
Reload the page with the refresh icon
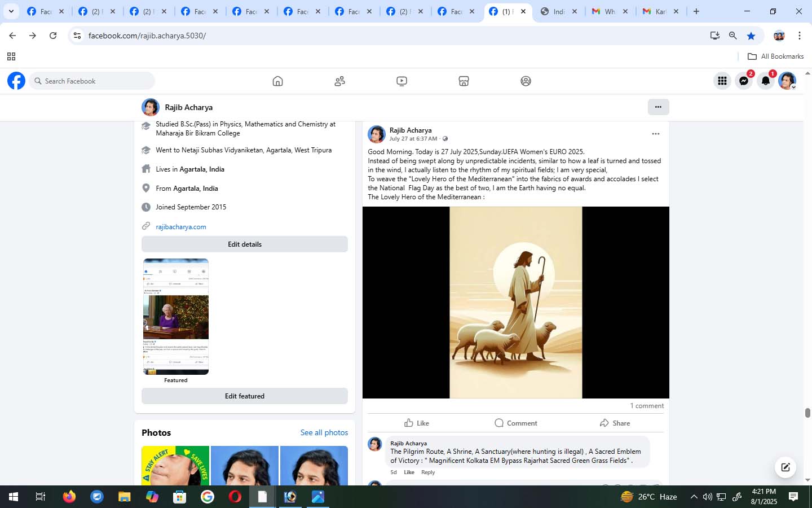click(53, 36)
